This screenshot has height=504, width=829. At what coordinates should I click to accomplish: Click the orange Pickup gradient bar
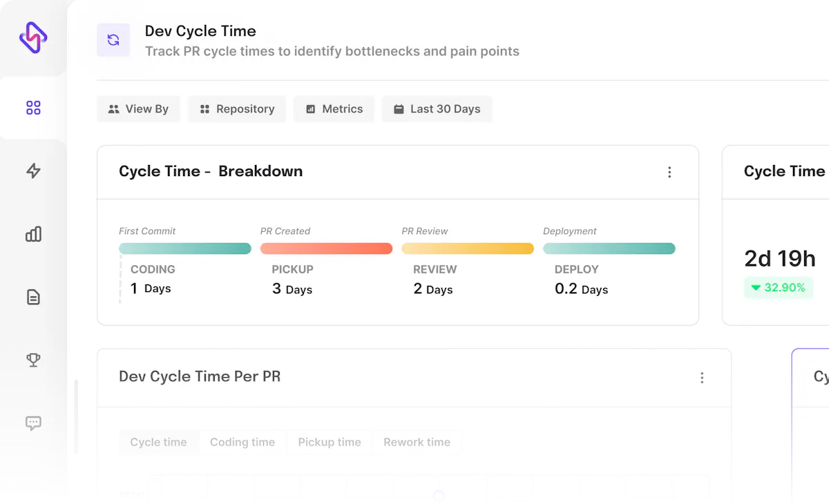point(326,248)
